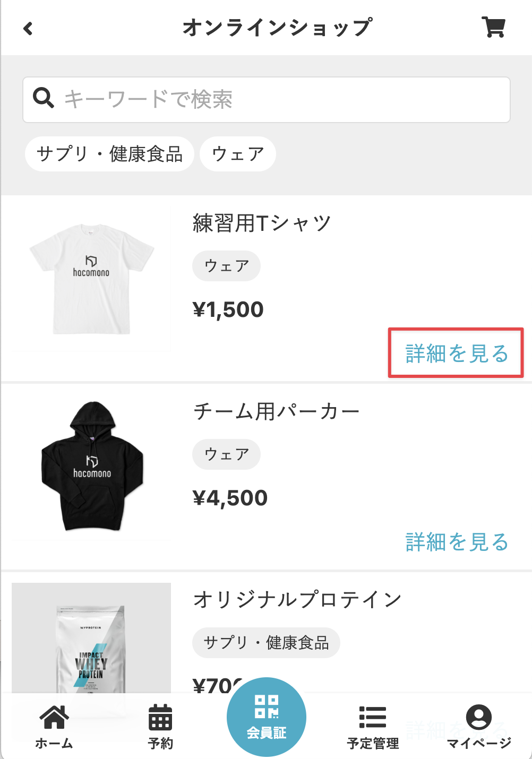Image resolution: width=532 pixels, height=759 pixels.
Task: Select the オリジナルプロテイン product title
Action: pyautogui.click(x=297, y=600)
